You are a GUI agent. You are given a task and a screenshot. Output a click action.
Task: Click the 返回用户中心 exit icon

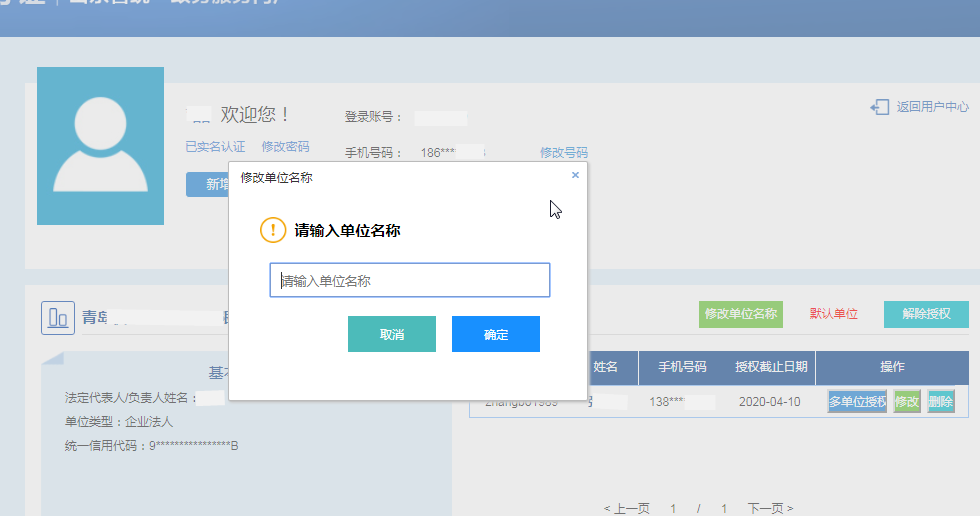pos(879,107)
